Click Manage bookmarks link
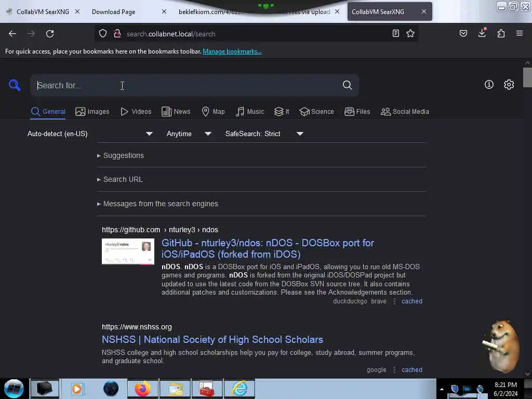The width and height of the screenshot is (532, 399). 232,51
